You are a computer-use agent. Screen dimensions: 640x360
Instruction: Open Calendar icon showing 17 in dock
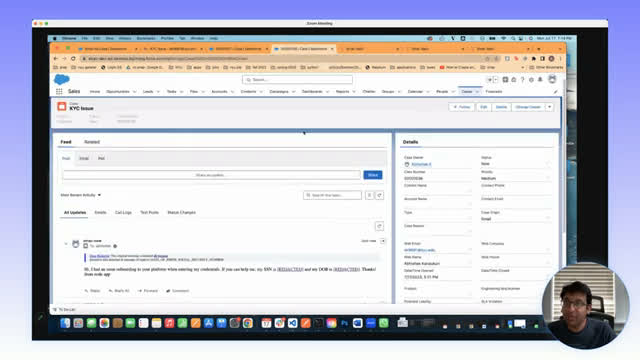266,323
